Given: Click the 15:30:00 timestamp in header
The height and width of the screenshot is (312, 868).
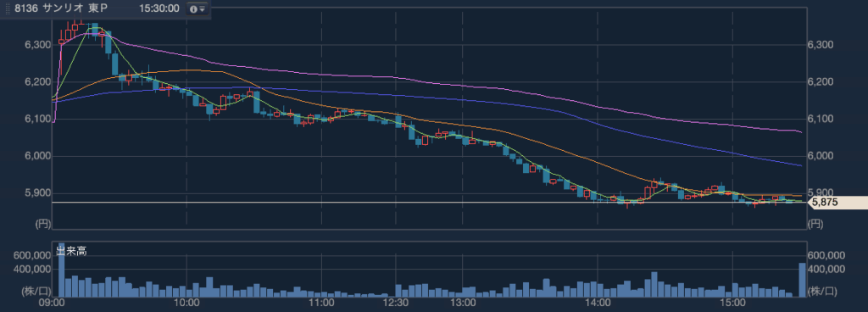Looking at the screenshot, I should coord(160,8).
